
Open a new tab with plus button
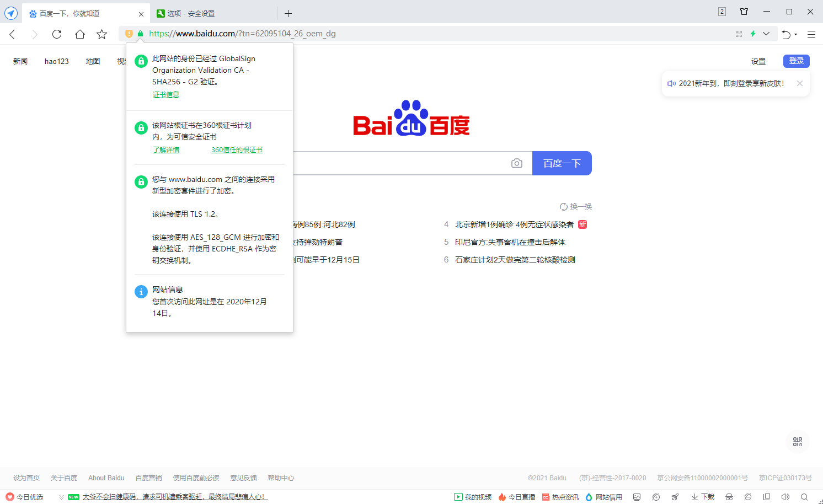(288, 13)
